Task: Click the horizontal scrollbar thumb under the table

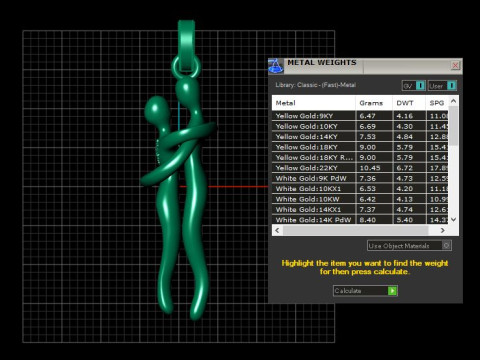Action: pos(355,230)
